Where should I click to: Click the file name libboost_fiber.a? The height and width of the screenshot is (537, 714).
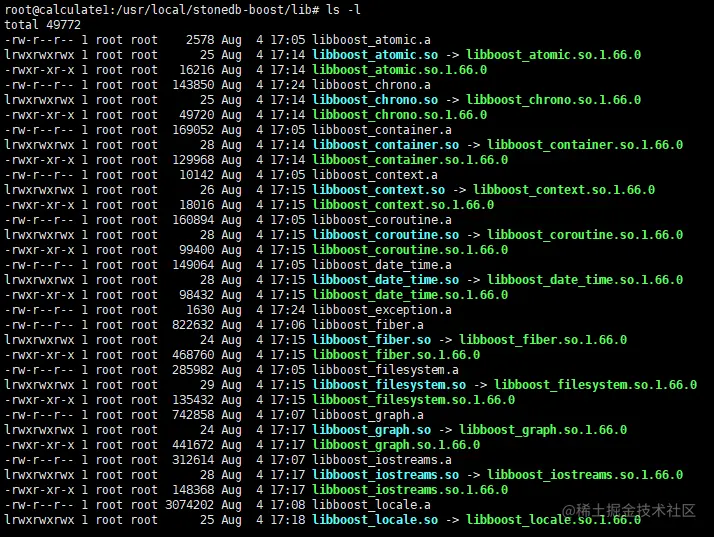click(368, 326)
